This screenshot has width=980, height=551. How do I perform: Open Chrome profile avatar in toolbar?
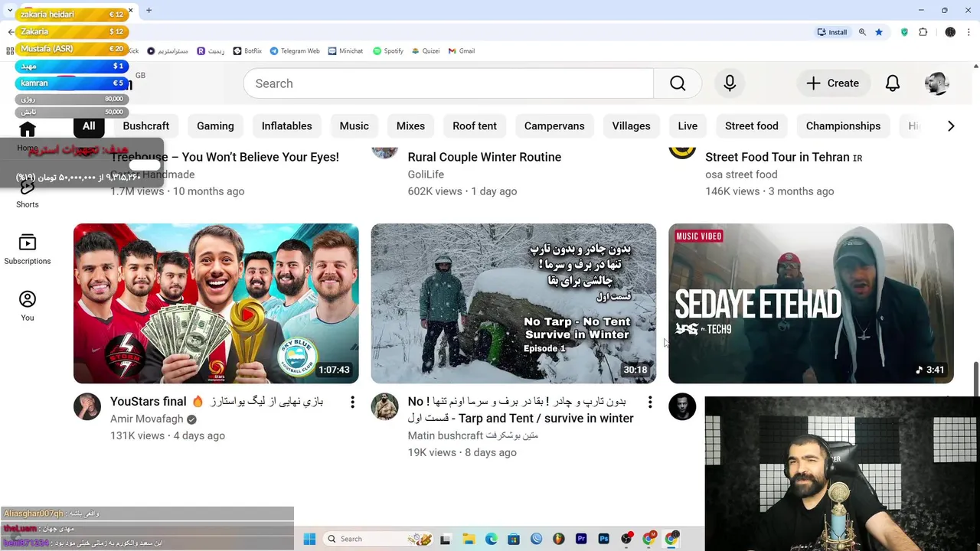point(950,32)
